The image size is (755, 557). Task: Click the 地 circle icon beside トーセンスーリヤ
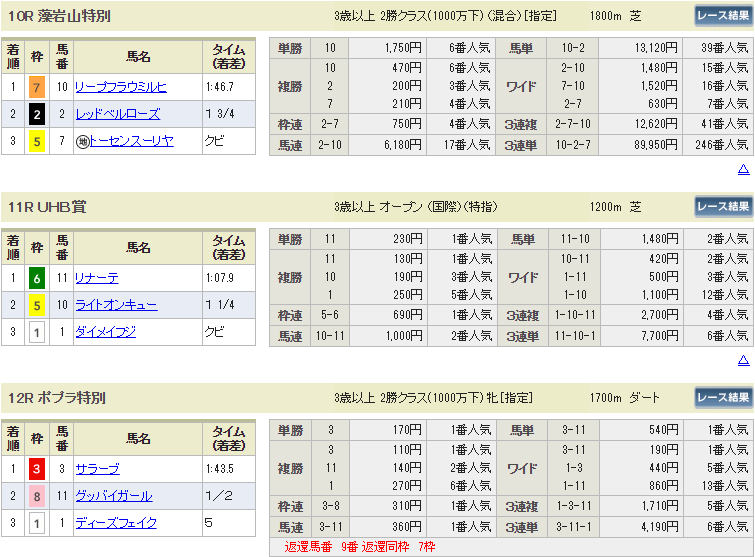[83, 142]
